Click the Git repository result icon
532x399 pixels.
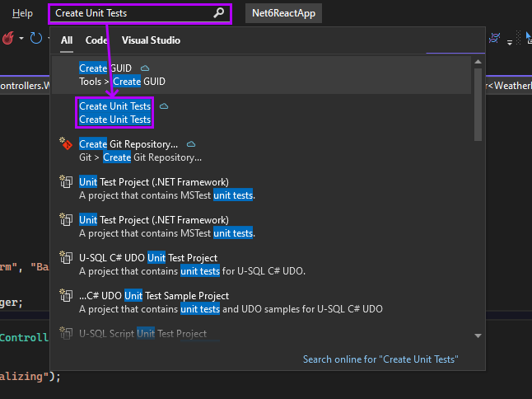point(66,143)
